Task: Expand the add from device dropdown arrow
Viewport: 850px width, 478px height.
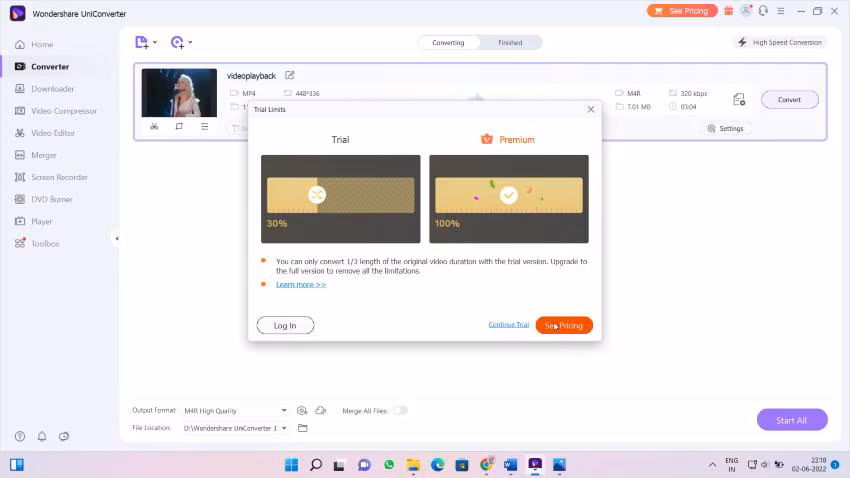Action: 190,42
